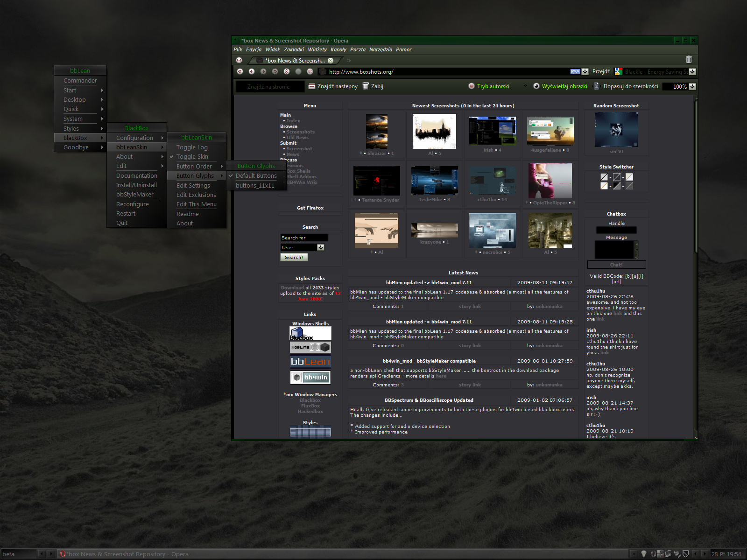Click the grey stop-loading circle button

coord(298,71)
